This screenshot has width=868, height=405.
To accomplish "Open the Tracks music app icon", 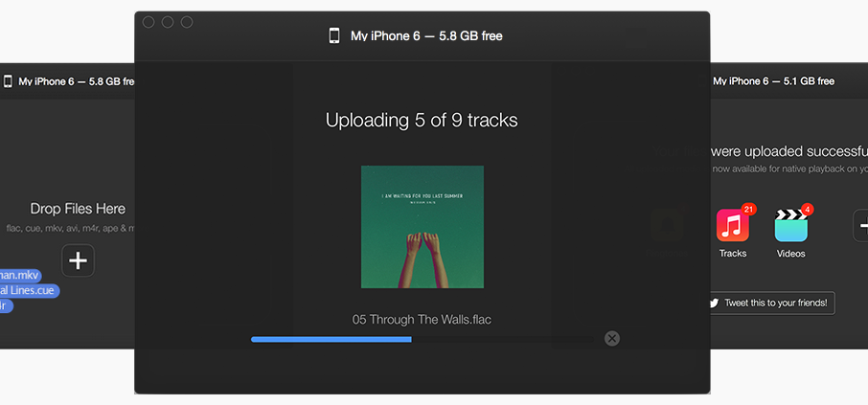I will point(732,225).
